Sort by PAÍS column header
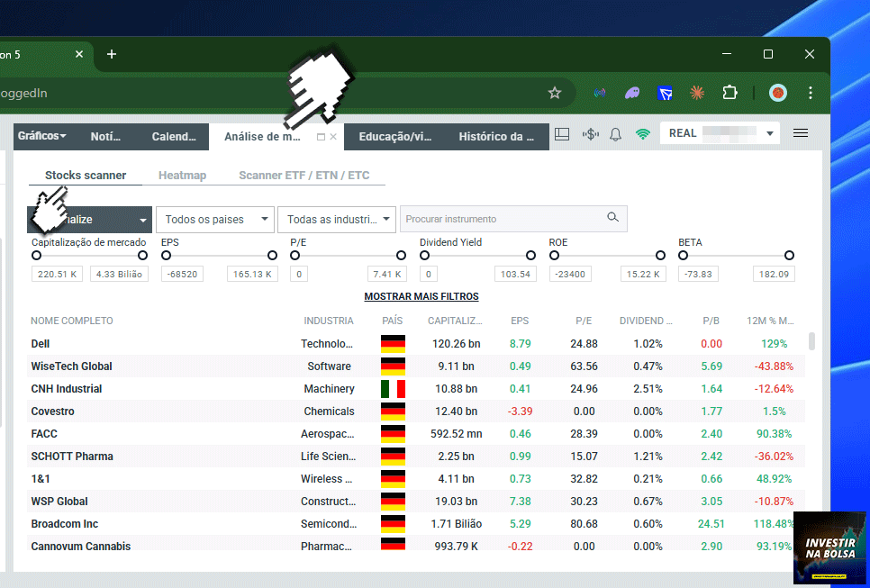 pos(393,321)
